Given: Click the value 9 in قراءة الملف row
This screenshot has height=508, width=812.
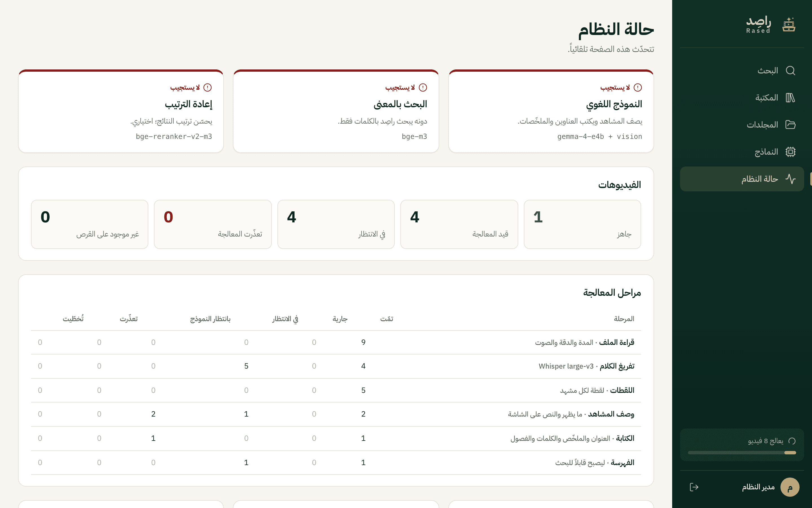Looking at the screenshot, I should coord(363,342).
